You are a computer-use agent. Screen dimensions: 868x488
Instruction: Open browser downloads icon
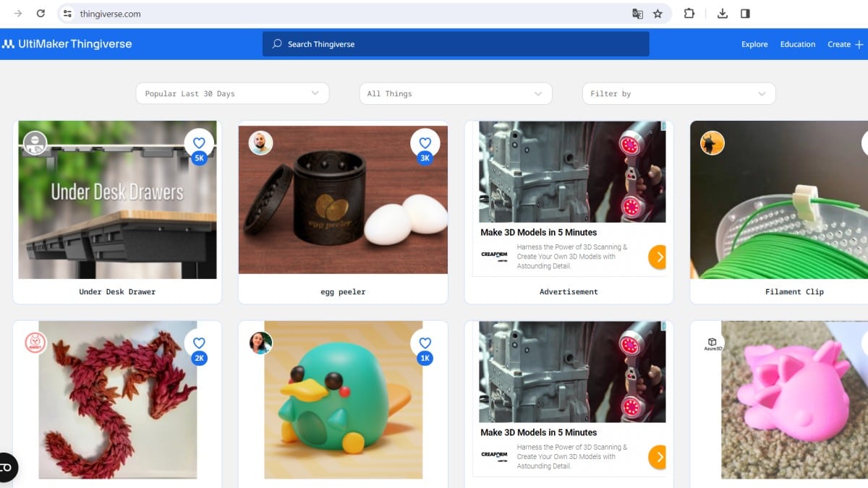coord(722,14)
